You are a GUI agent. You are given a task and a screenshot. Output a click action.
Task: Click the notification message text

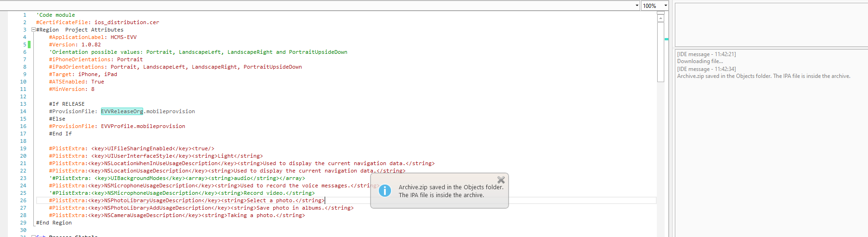click(451, 191)
